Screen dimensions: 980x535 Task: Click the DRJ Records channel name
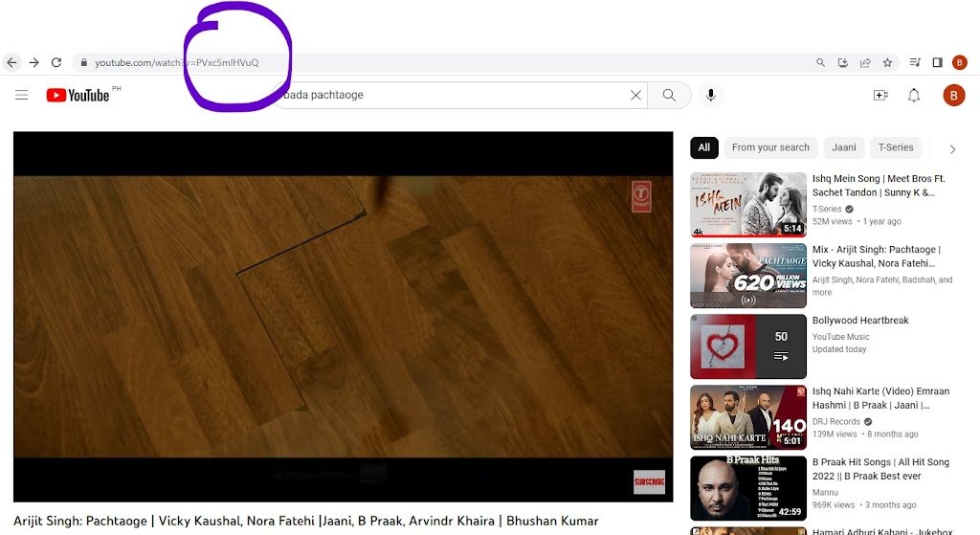[x=836, y=421]
